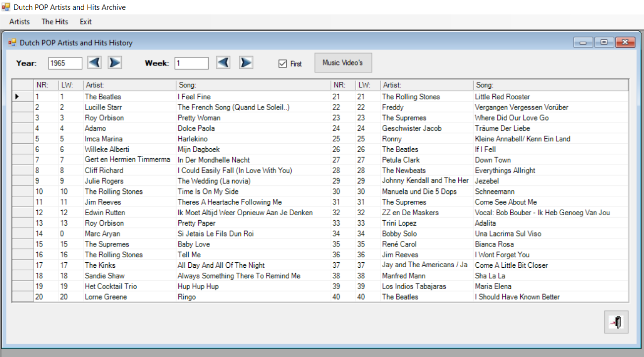The width and height of the screenshot is (644, 357).
Task: Maximize the Hits History child window
Action: coord(604,43)
